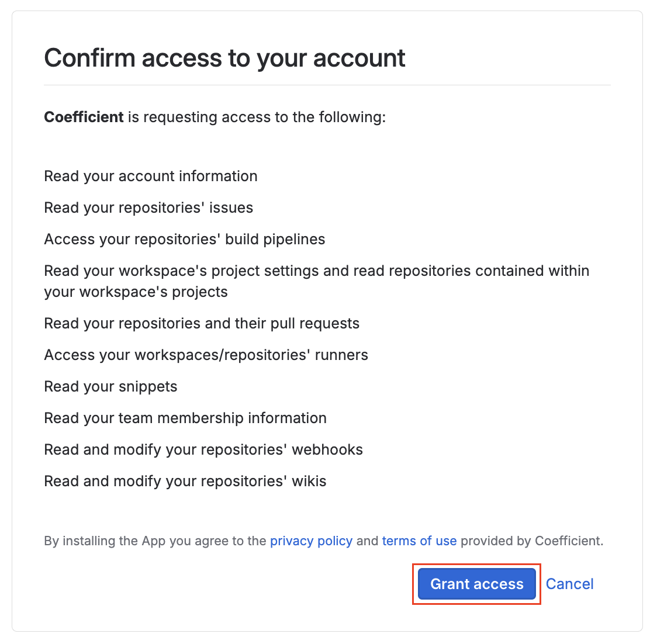The width and height of the screenshot is (657, 644).
Task: Click 'is requesting access to the following' text
Action: (x=257, y=117)
